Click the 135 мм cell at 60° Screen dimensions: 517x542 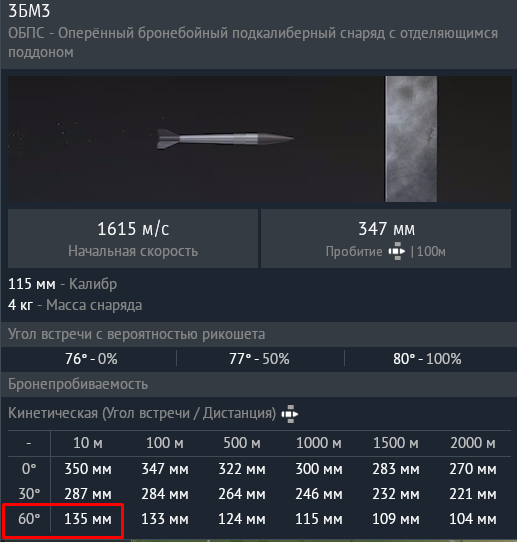click(x=88, y=519)
